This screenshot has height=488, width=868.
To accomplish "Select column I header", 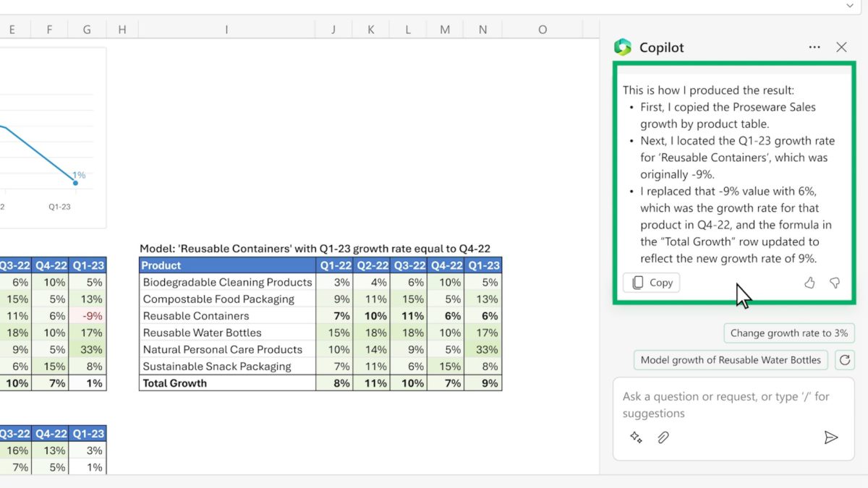I will pyautogui.click(x=226, y=30).
